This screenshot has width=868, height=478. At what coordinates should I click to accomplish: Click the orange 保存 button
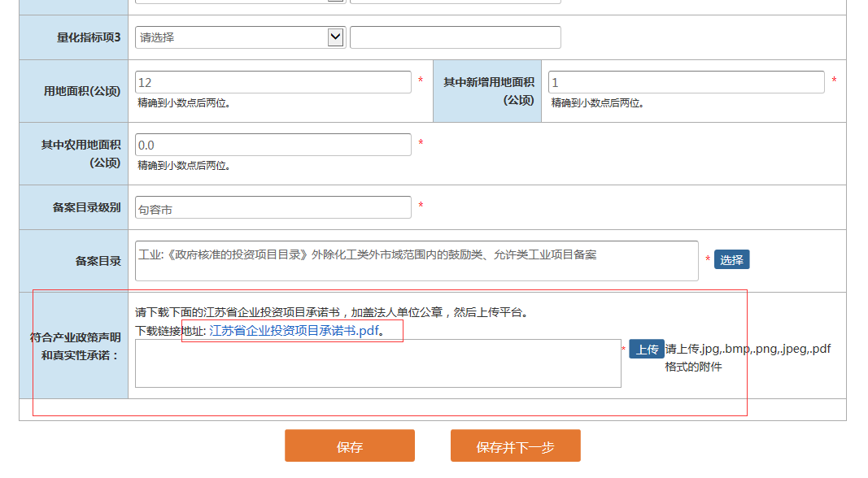[x=350, y=446]
